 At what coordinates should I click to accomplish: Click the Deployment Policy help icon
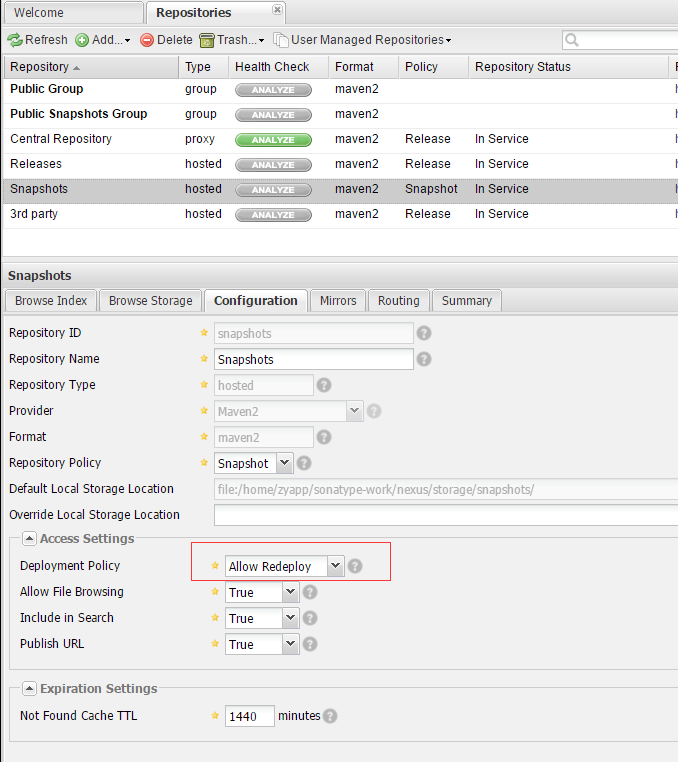point(355,566)
